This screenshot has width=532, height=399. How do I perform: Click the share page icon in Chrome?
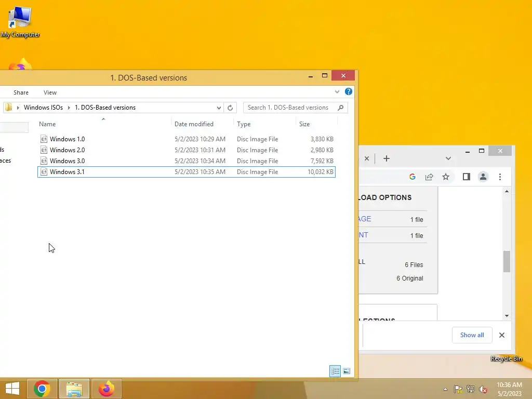tap(429, 177)
